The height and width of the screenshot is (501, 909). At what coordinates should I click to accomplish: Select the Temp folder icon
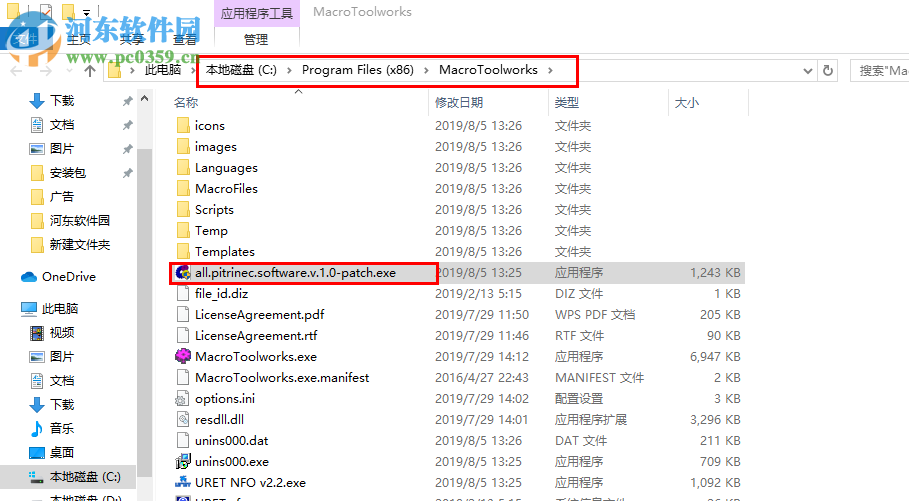(183, 230)
